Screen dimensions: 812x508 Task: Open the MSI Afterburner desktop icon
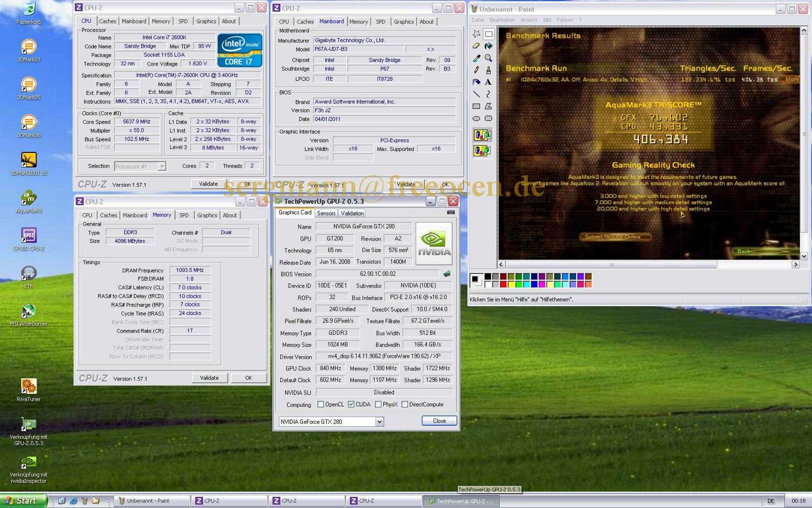coord(28,315)
